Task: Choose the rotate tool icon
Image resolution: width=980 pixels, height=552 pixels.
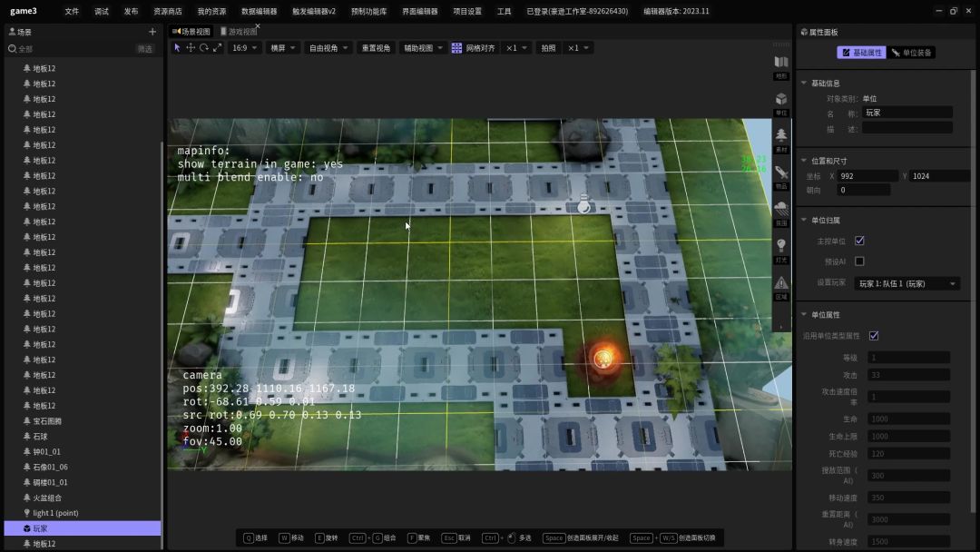Action: click(x=204, y=48)
